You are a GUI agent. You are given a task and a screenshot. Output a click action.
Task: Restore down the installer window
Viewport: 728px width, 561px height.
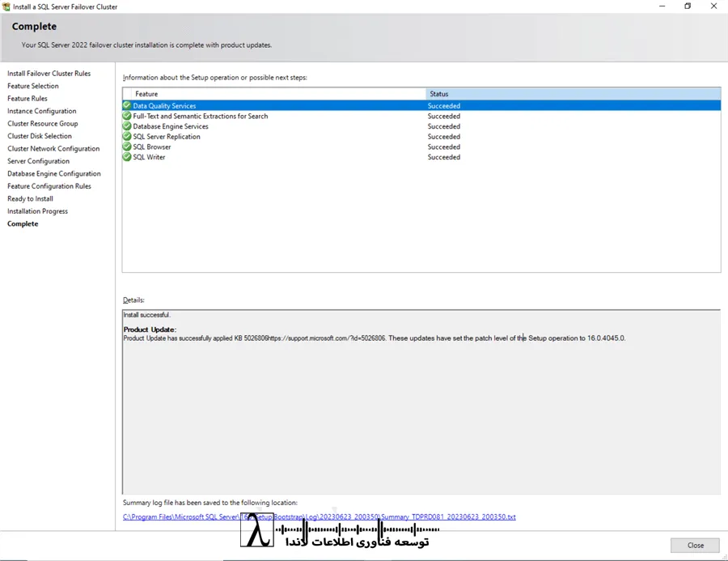pos(688,6)
